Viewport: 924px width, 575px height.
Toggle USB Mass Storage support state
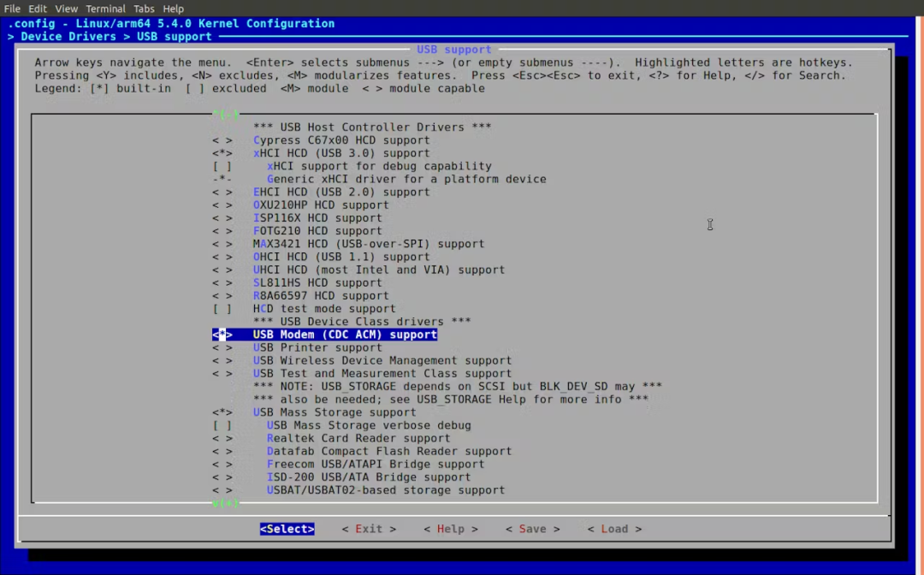(x=222, y=412)
